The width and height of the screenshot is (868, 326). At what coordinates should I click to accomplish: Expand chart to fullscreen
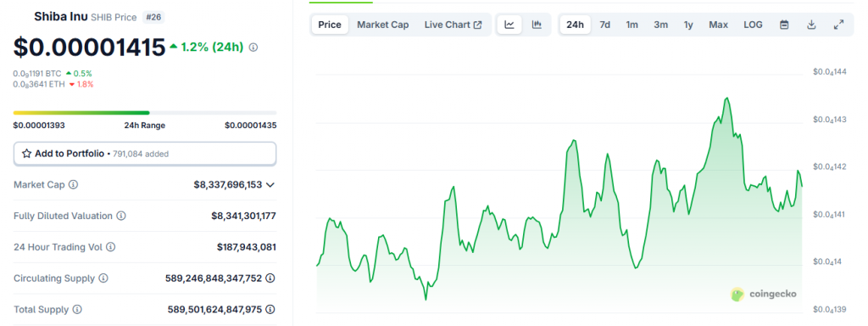point(838,25)
